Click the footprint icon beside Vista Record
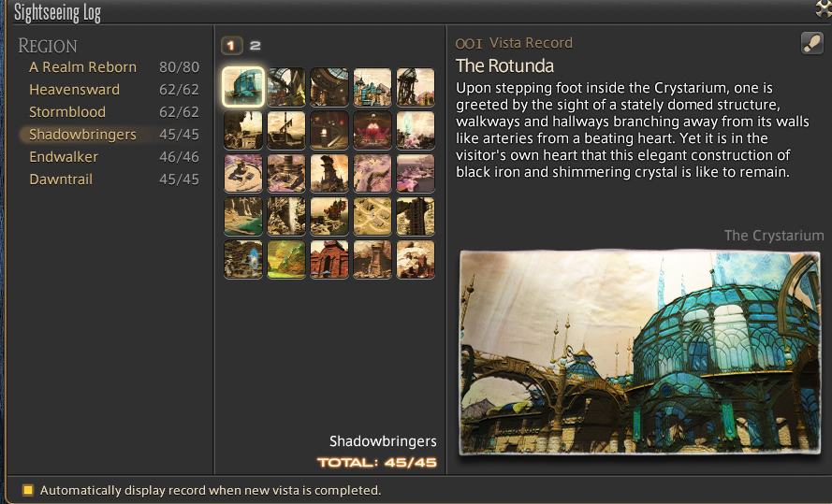The width and height of the screenshot is (832, 504). point(811,43)
